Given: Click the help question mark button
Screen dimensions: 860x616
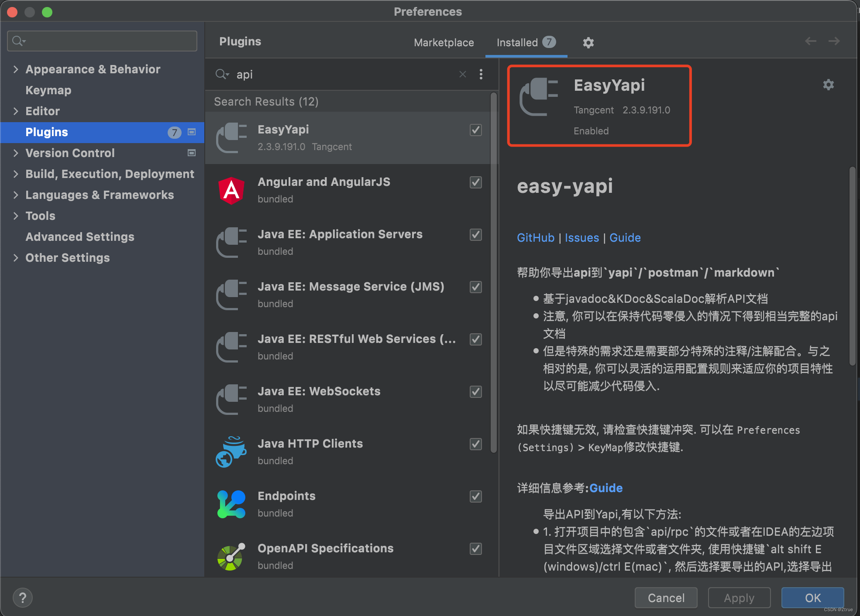Looking at the screenshot, I should [23, 597].
